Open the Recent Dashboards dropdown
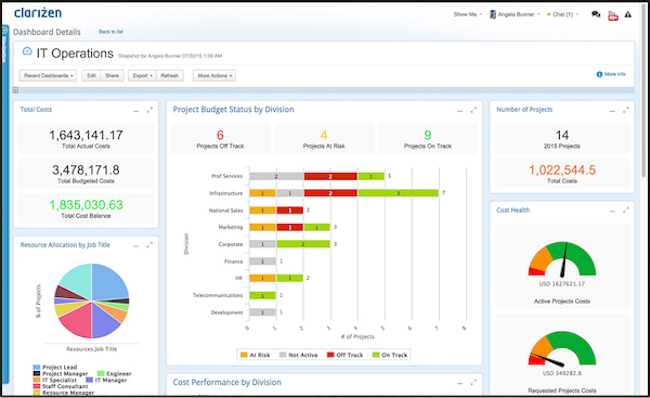 pyautogui.click(x=48, y=75)
